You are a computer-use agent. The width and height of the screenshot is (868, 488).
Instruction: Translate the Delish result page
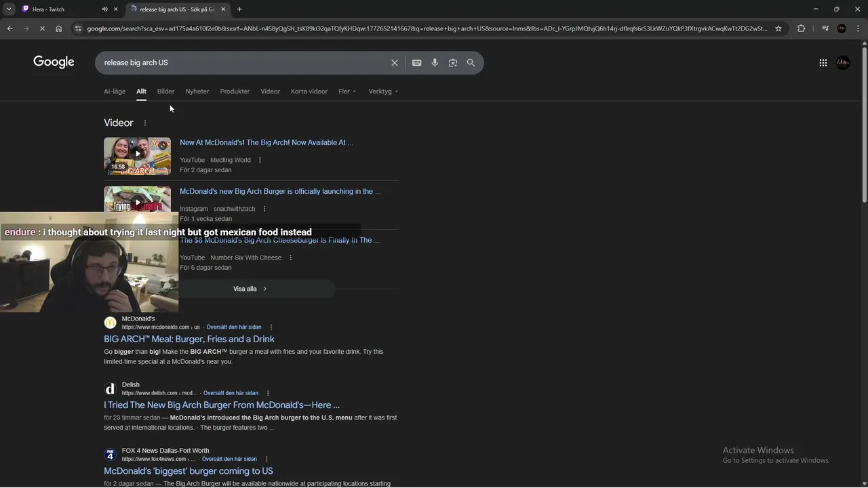pos(231,393)
